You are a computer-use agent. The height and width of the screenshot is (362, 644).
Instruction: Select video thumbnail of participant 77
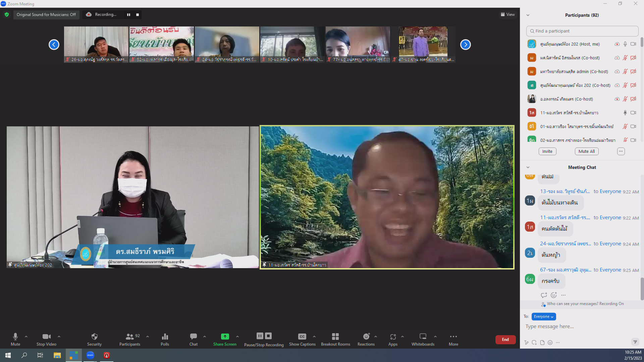coord(358,44)
